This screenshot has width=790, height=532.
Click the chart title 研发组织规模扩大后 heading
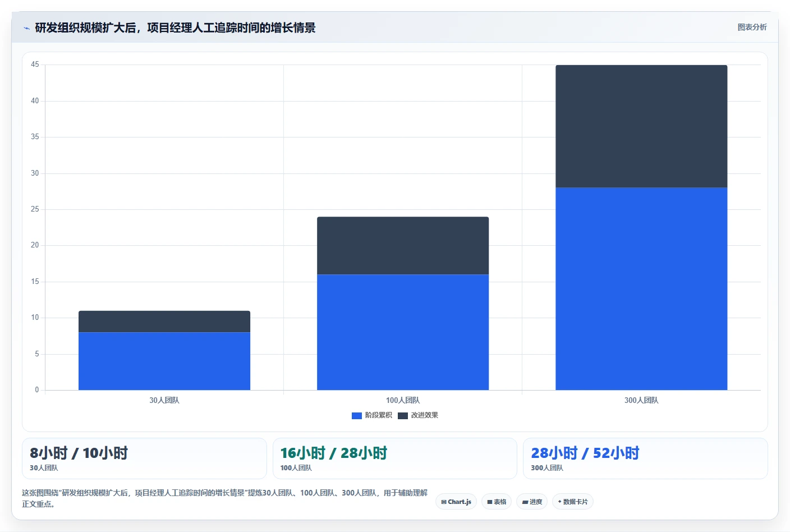coord(175,27)
